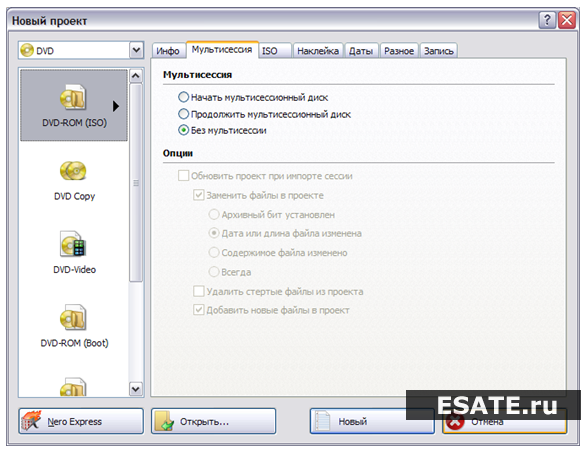Screen dimensions: 586x450
Task: Click the Nero Express flame icon
Action: [31, 421]
